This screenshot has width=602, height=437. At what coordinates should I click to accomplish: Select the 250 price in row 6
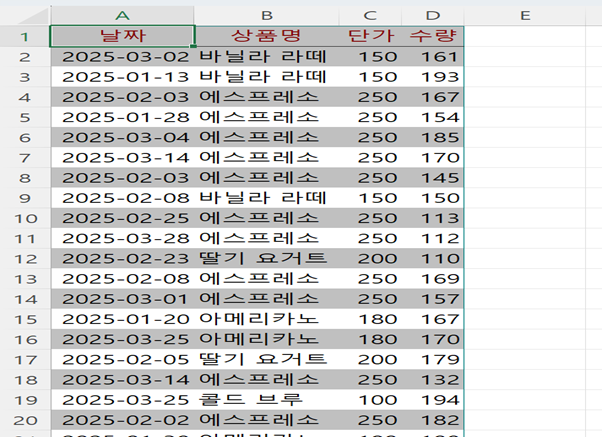370,137
